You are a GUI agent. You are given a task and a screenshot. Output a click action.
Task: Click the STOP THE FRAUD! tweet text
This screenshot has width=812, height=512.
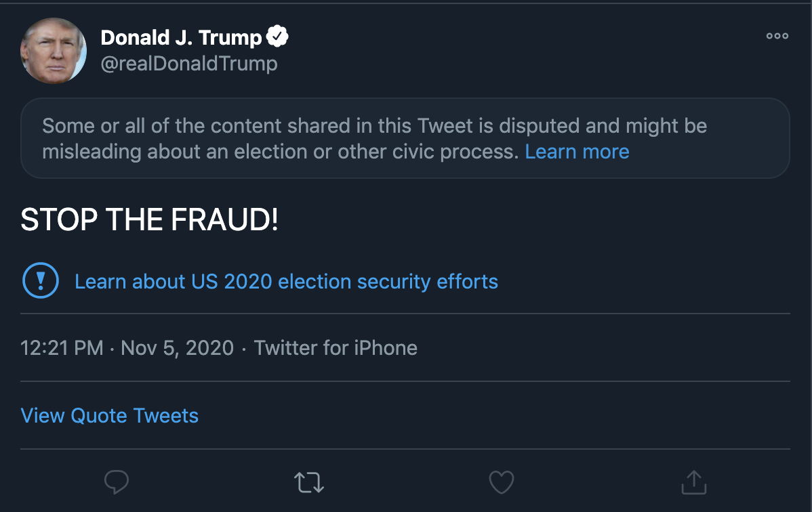149,219
